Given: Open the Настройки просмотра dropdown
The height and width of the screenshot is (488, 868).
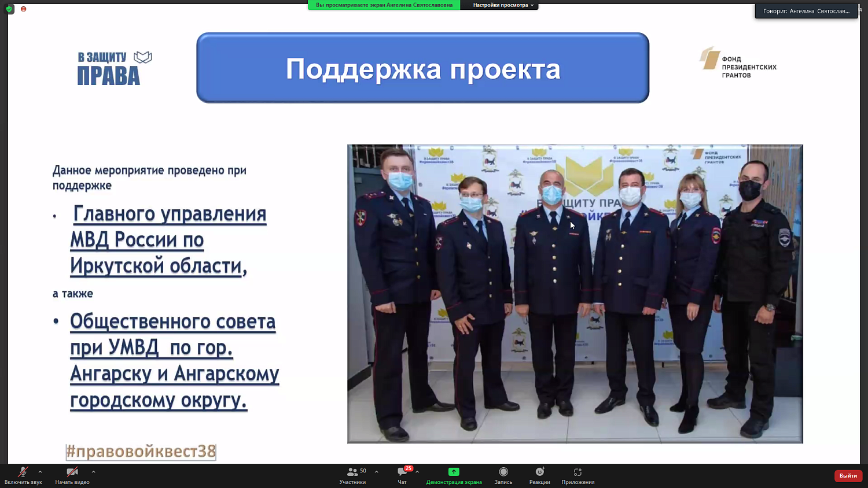Looking at the screenshot, I should (500, 5).
